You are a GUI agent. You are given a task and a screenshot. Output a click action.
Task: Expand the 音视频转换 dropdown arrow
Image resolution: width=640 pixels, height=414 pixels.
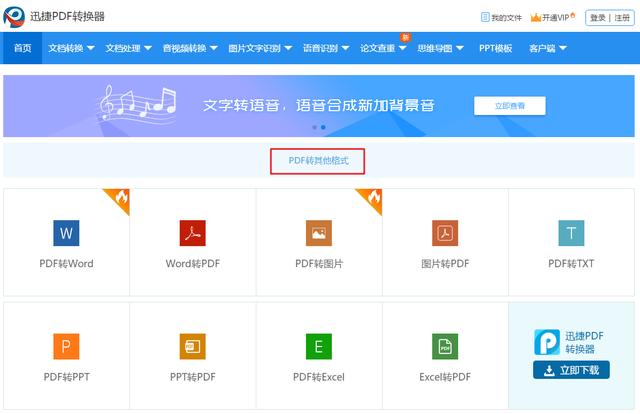(x=213, y=48)
